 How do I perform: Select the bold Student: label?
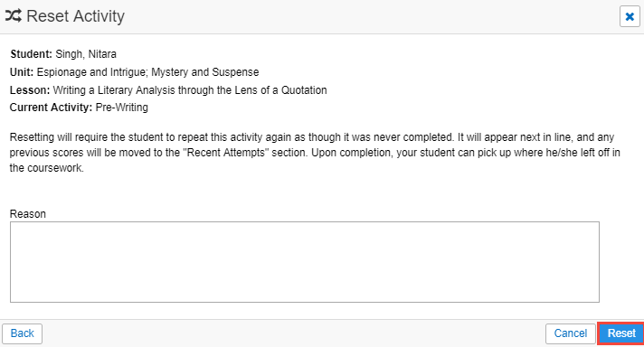point(32,54)
